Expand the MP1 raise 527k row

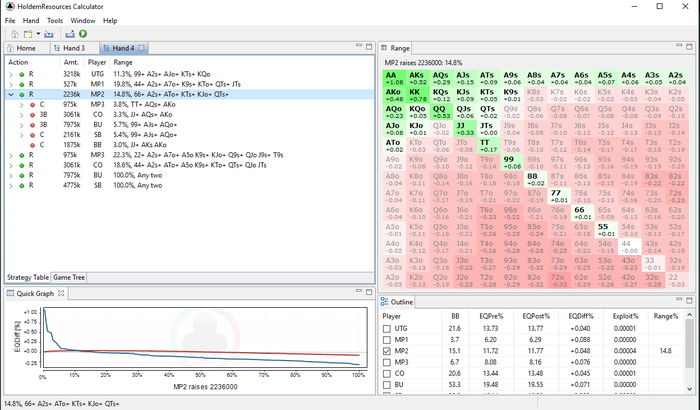pyautogui.click(x=11, y=84)
